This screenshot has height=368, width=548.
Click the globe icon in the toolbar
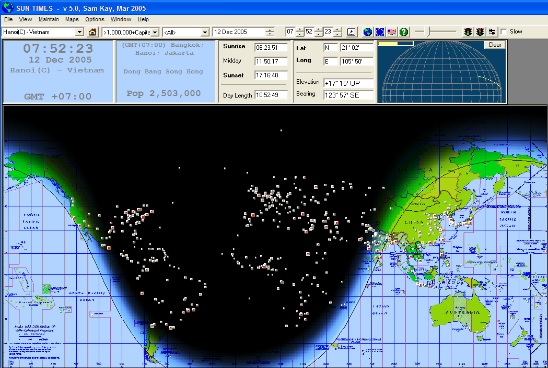pos(367,32)
